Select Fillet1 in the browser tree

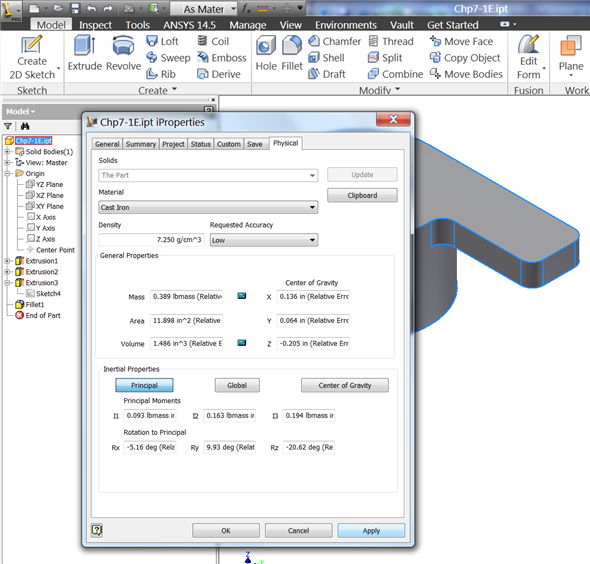[35, 304]
